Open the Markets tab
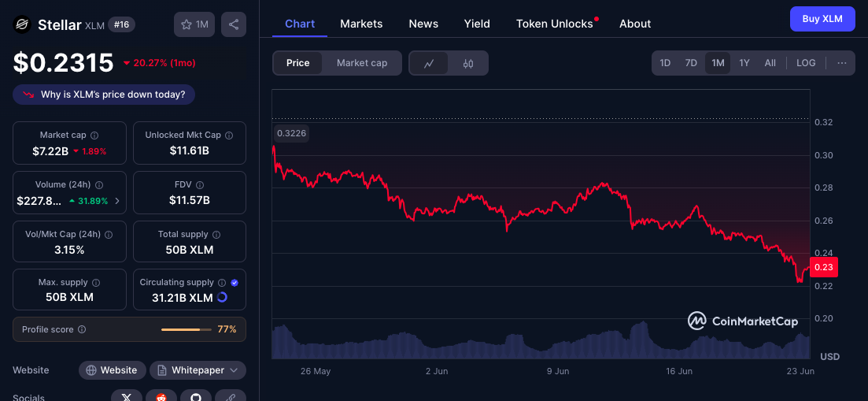The height and width of the screenshot is (401, 868). (361, 24)
